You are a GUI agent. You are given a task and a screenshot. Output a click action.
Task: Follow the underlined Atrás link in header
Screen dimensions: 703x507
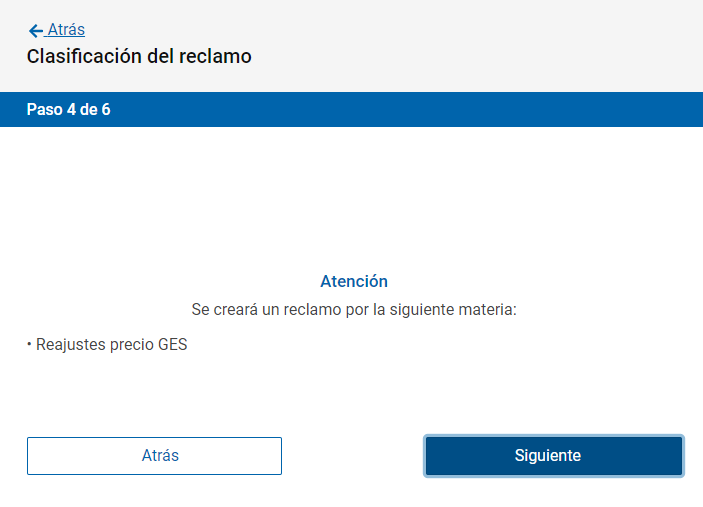66,30
